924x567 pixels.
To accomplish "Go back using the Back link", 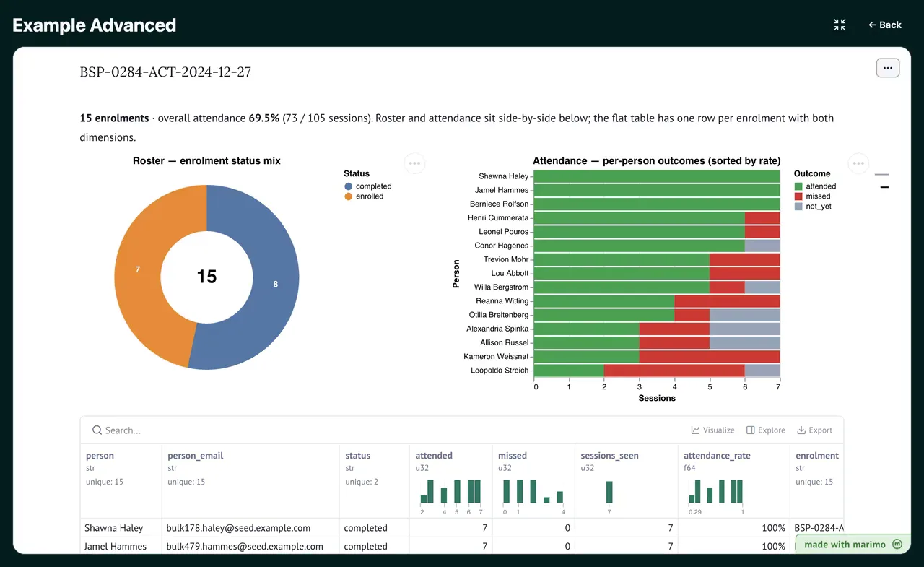I will [x=885, y=25].
